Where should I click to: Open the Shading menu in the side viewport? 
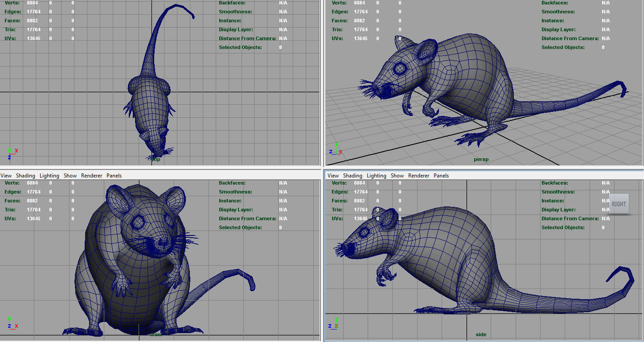click(x=353, y=175)
